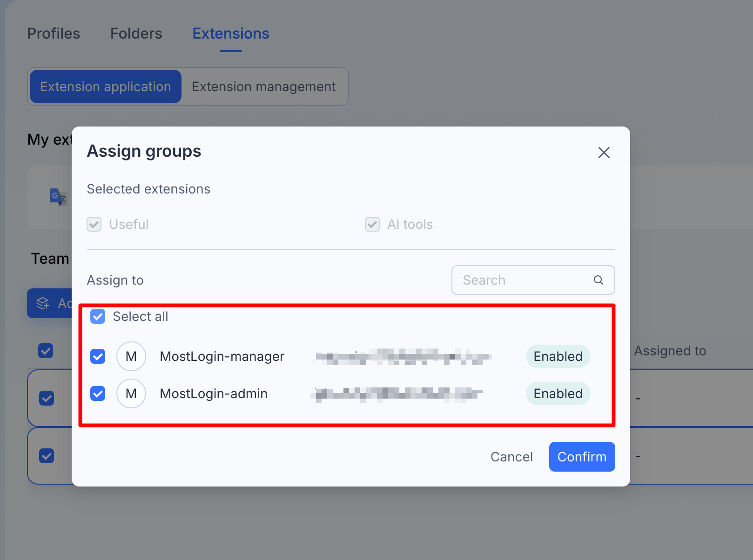This screenshot has height=560, width=753.
Task: Focus the Search input field
Action: point(533,280)
